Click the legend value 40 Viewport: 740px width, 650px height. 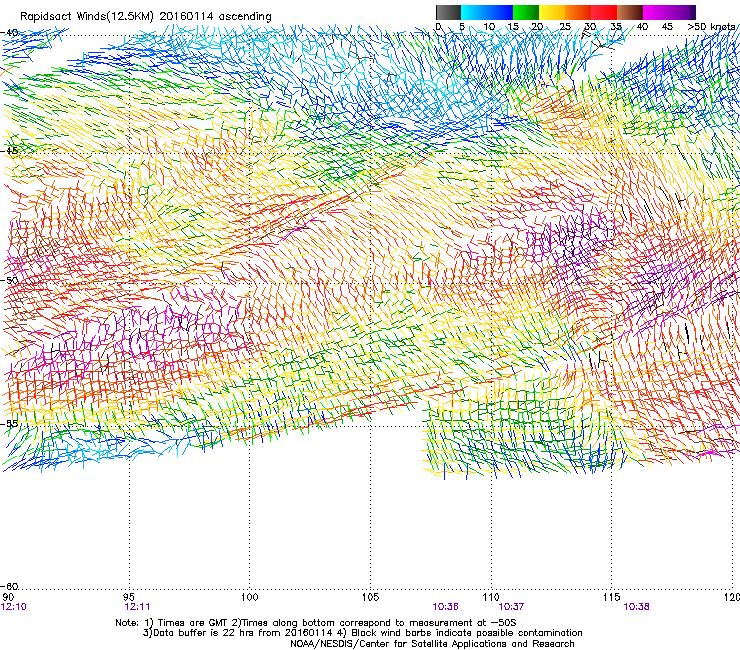tap(642, 26)
